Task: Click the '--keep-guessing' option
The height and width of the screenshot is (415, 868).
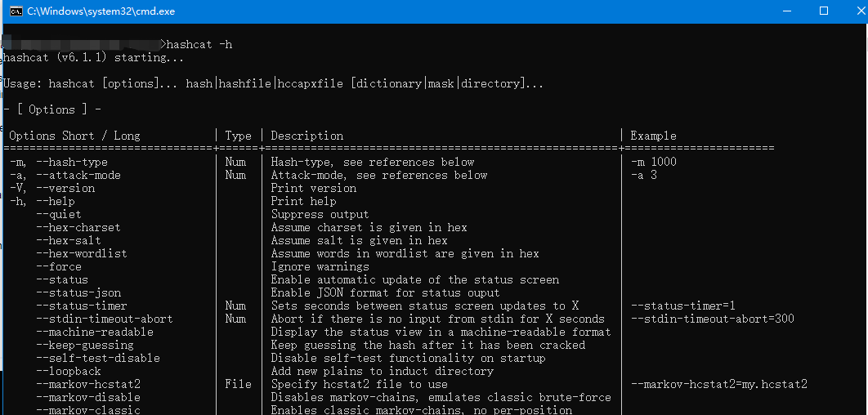Action: 85,346
